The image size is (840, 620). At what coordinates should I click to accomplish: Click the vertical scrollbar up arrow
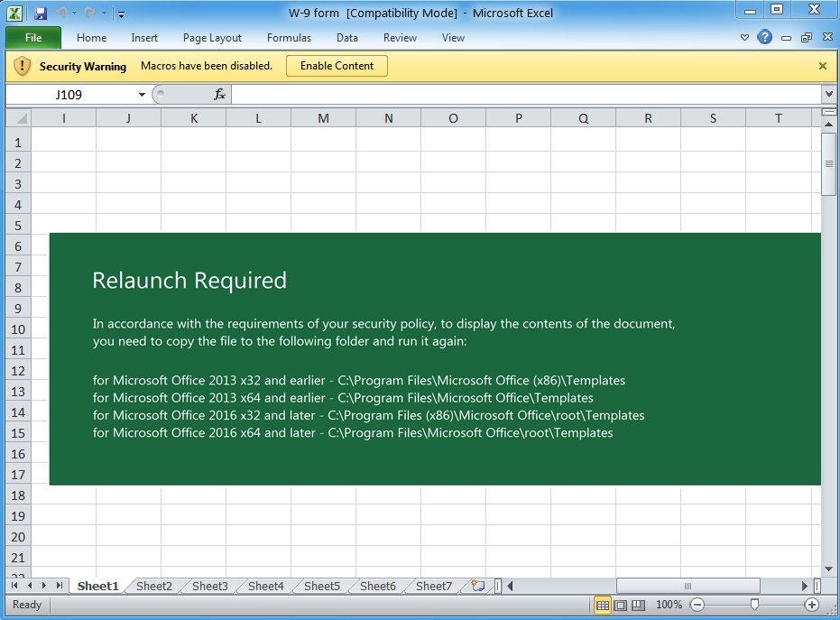pyautogui.click(x=829, y=125)
